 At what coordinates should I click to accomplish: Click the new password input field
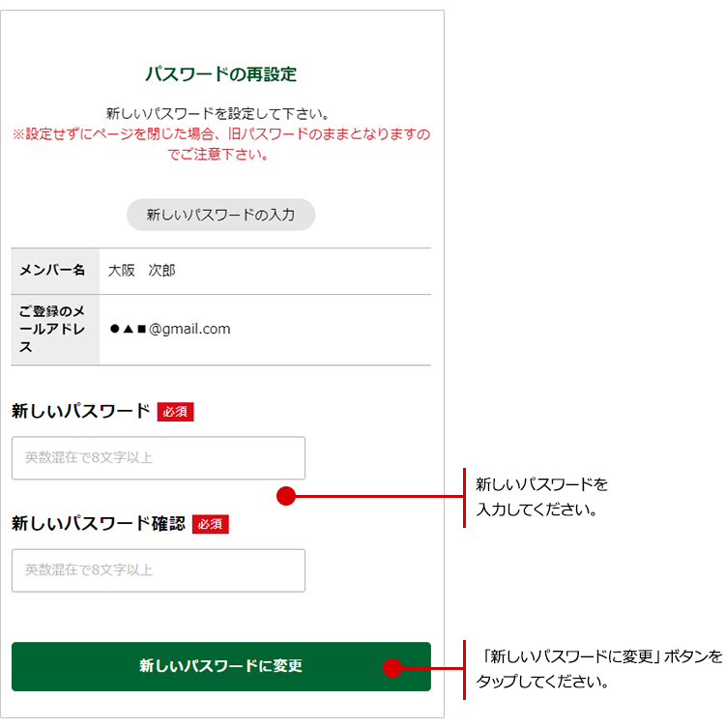158,458
